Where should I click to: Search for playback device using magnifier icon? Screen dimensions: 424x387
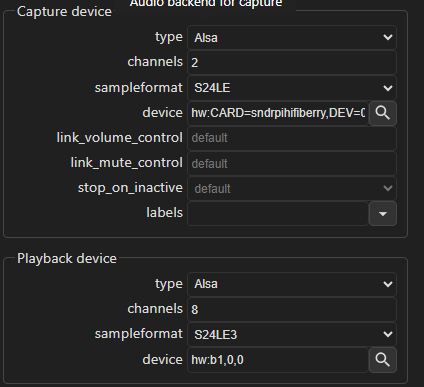coord(383,360)
